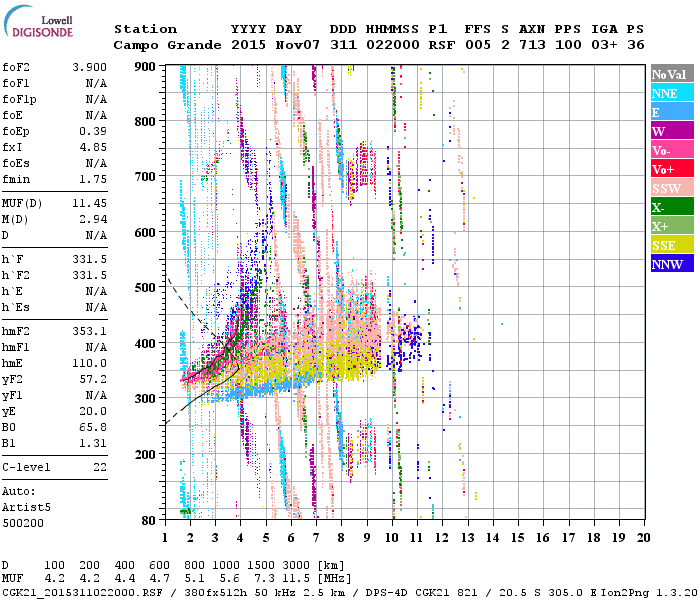The image size is (700, 600).
Task: Click the Campo Grande station name
Action: point(167,45)
